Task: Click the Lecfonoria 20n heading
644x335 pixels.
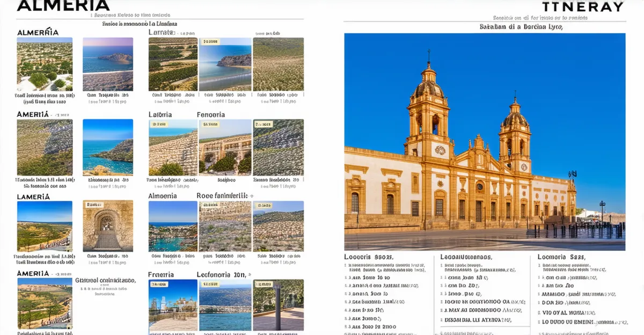Action: pyautogui.click(x=221, y=274)
